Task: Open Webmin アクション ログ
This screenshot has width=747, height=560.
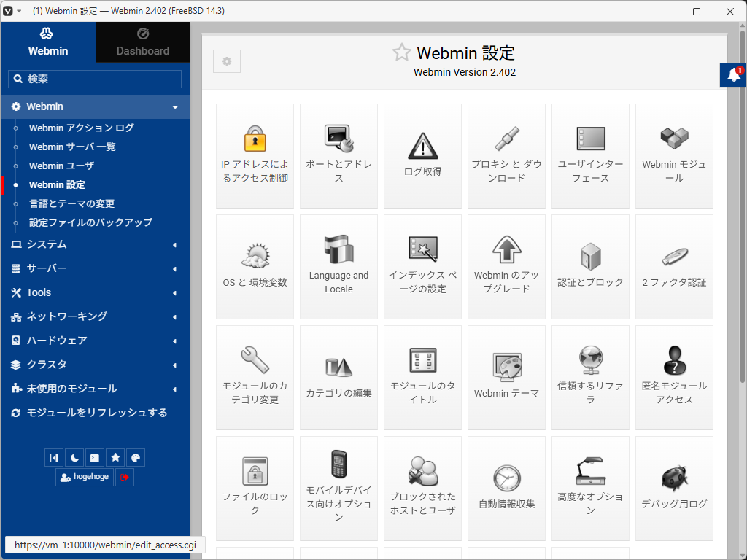Action: 82,128
